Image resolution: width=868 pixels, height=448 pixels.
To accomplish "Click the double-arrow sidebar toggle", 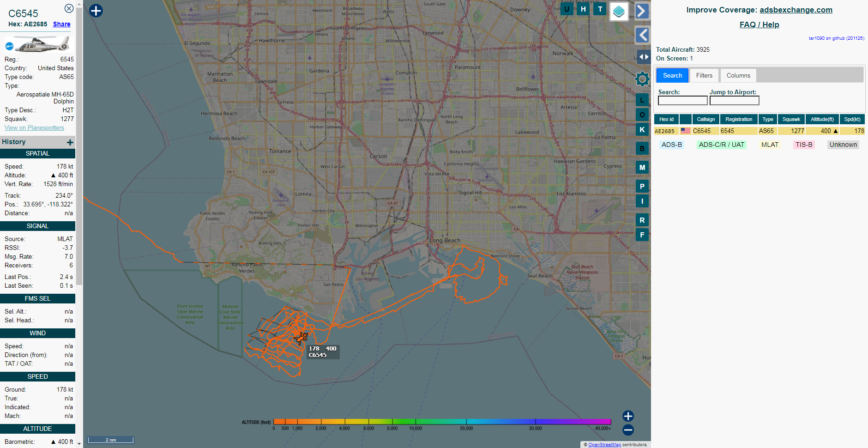I will point(644,57).
